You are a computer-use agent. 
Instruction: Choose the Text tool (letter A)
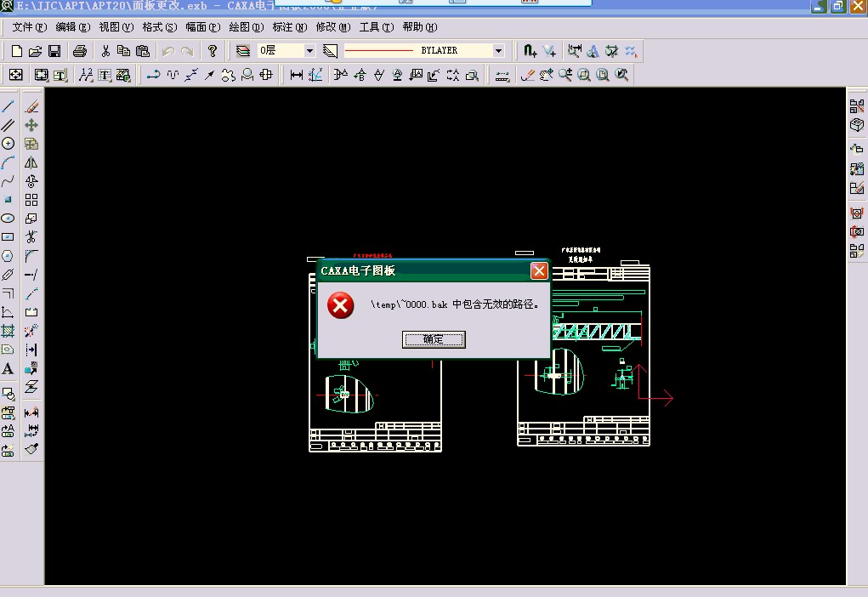click(9, 369)
